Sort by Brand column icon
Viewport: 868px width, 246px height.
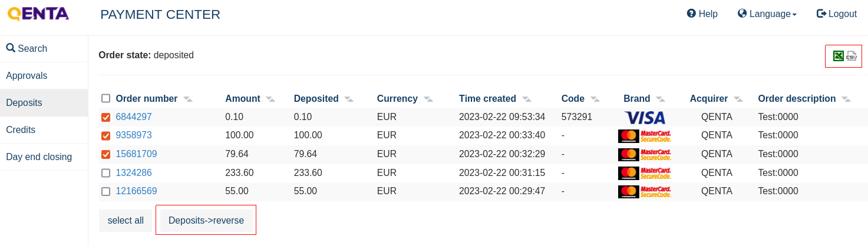pyautogui.click(x=660, y=99)
